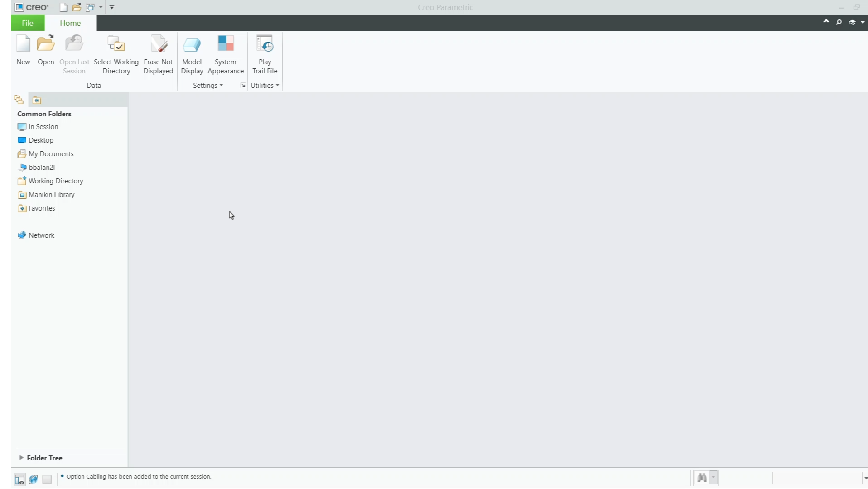Open Desktop folder
868x489 pixels.
click(36, 140)
